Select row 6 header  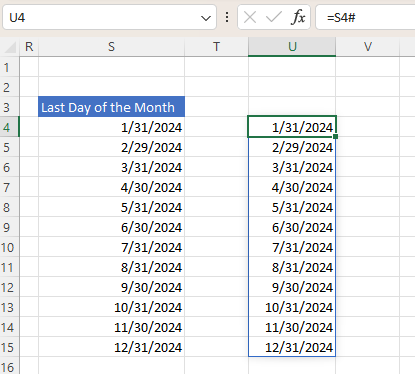coord(10,167)
